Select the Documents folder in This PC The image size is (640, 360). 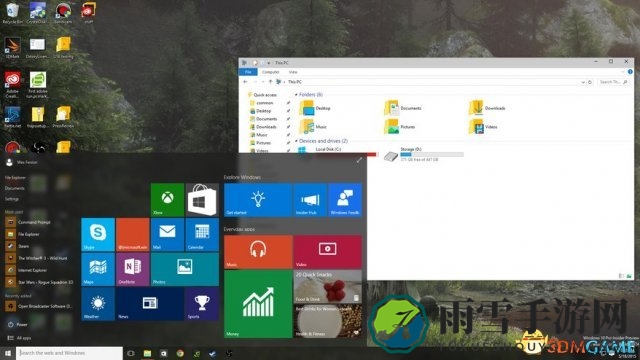403,108
